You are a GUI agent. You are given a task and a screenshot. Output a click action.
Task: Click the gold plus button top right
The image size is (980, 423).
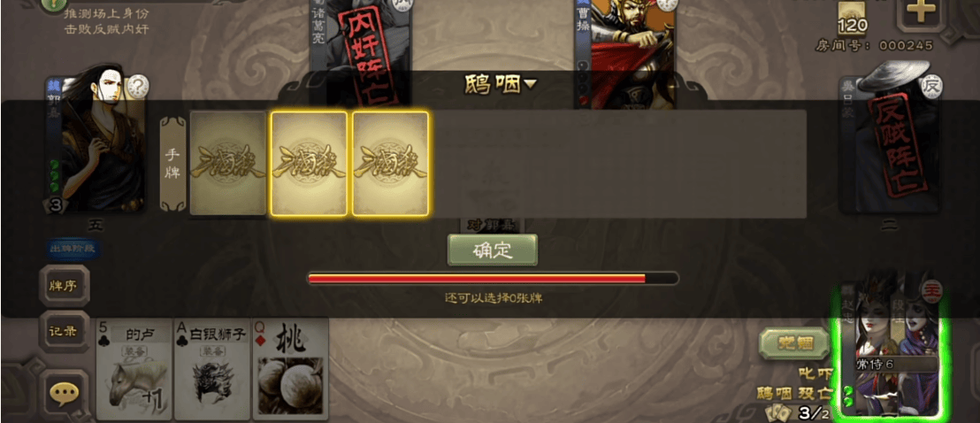pyautogui.click(x=922, y=12)
